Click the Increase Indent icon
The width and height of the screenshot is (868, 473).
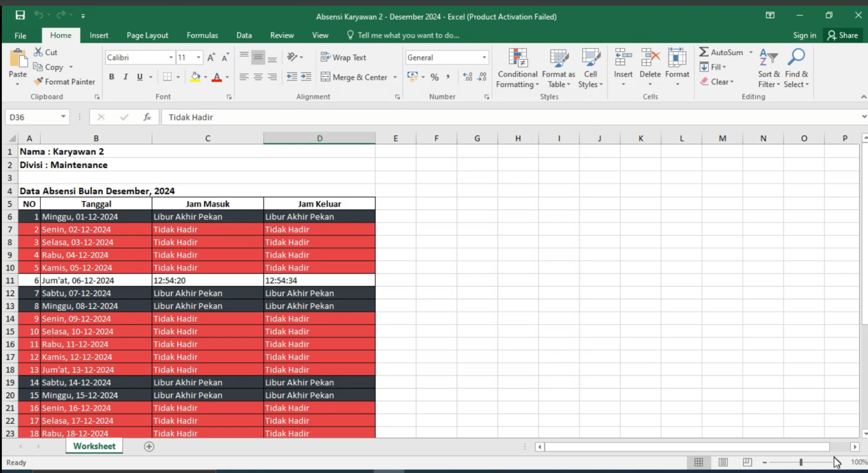[x=306, y=77]
